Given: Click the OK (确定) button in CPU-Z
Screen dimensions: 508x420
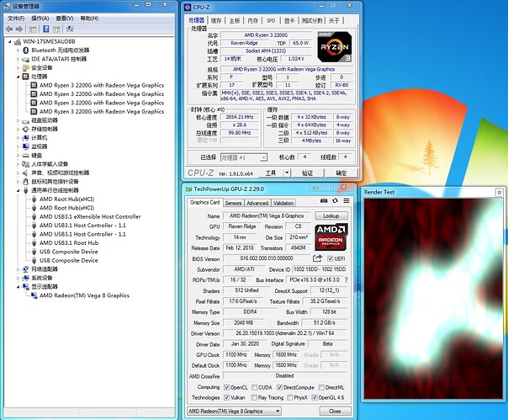Looking at the screenshot, I should tap(341, 173).
